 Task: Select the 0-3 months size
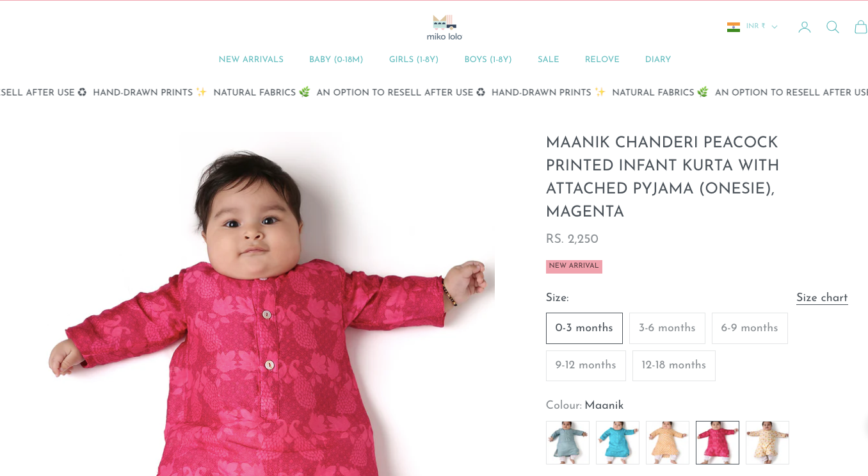point(584,328)
